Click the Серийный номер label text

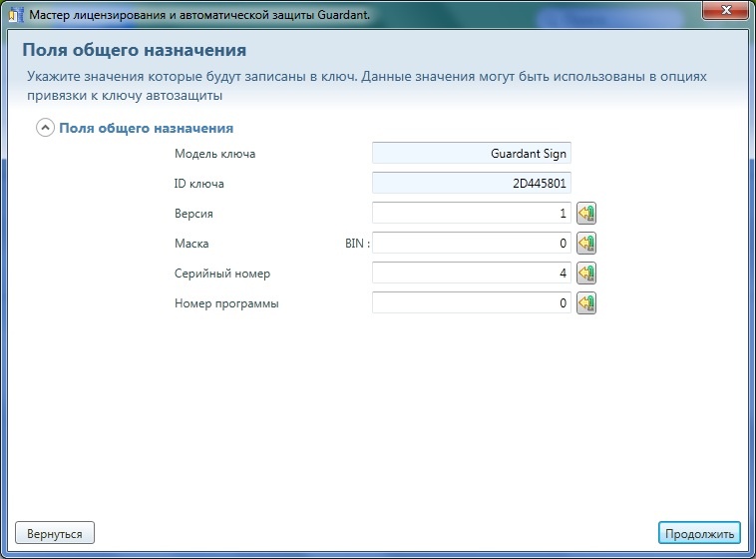coord(222,274)
